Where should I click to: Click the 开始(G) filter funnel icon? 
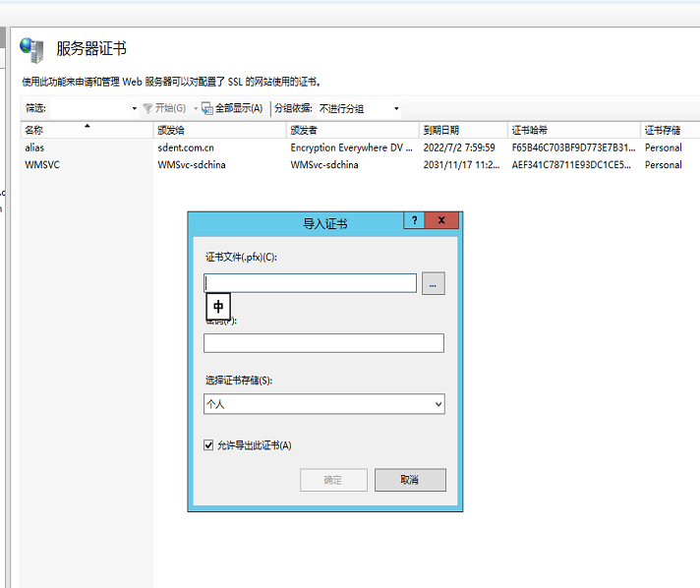tap(147, 108)
